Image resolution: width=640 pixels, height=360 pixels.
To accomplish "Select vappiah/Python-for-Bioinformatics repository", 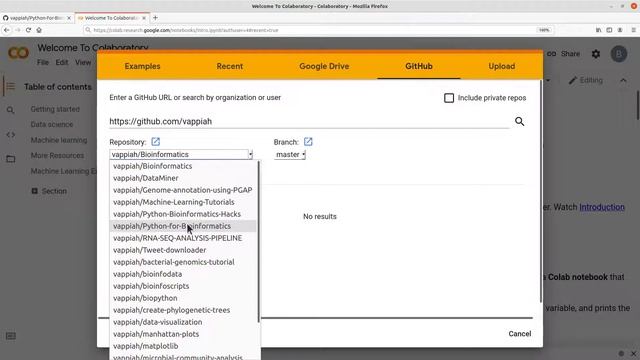I will [183, 226].
